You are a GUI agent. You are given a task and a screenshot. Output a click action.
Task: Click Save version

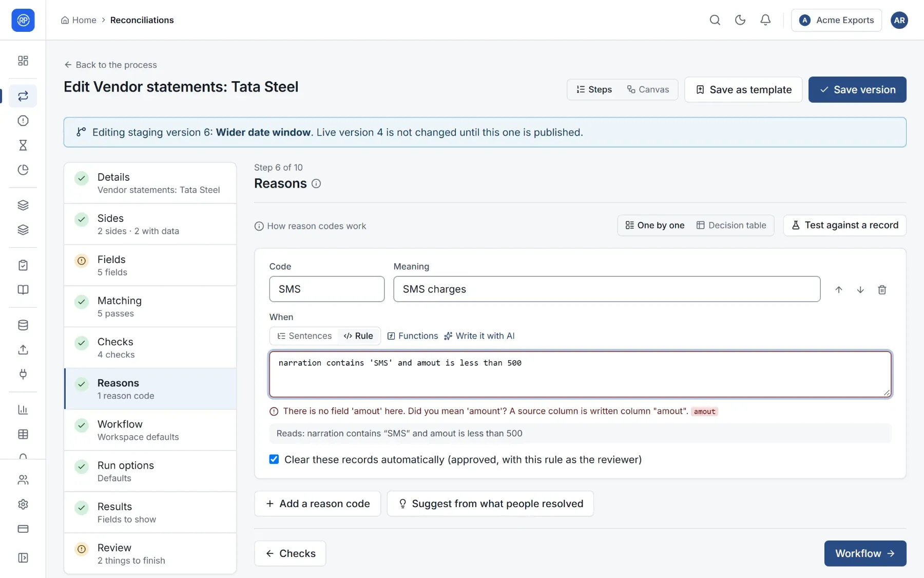857,89
